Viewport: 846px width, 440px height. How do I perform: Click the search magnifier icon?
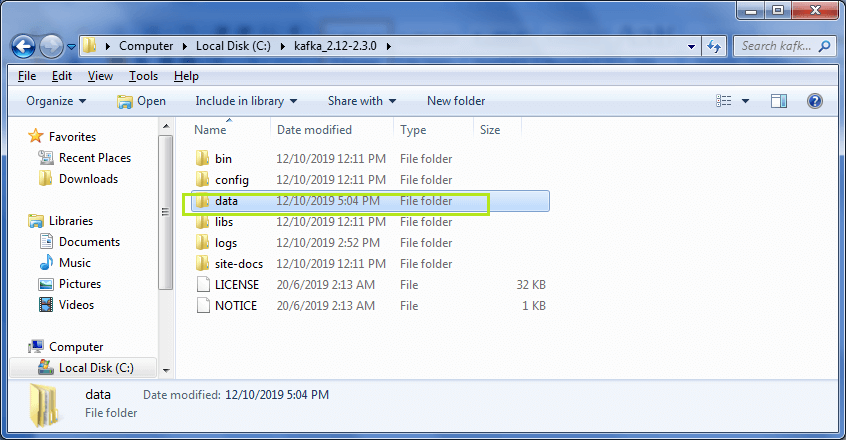[x=824, y=46]
